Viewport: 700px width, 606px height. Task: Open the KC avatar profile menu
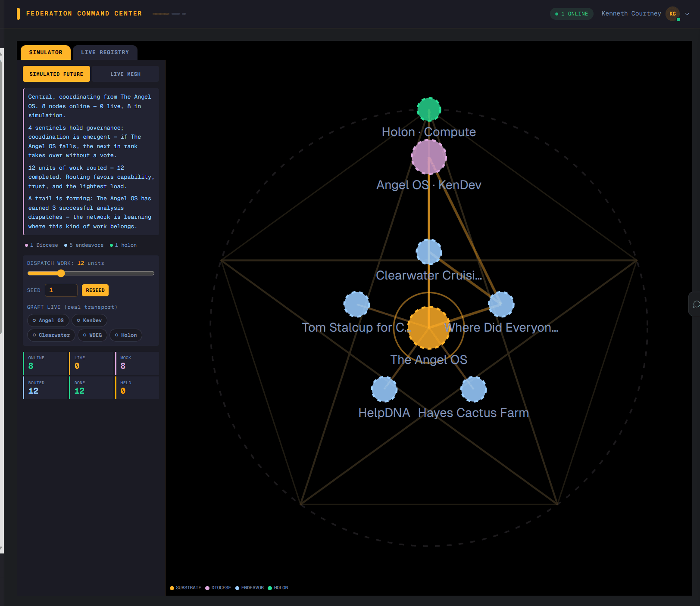[672, 14]
